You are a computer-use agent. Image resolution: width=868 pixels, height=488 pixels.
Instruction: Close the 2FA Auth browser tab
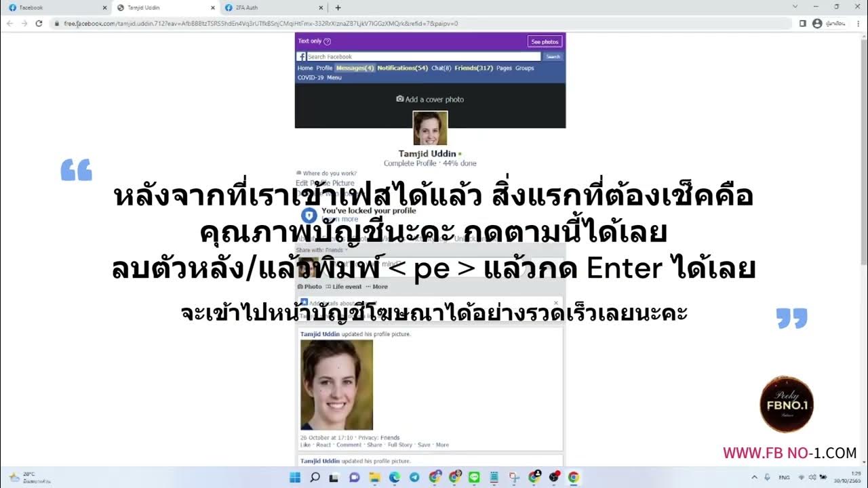[x=321, y=7]
